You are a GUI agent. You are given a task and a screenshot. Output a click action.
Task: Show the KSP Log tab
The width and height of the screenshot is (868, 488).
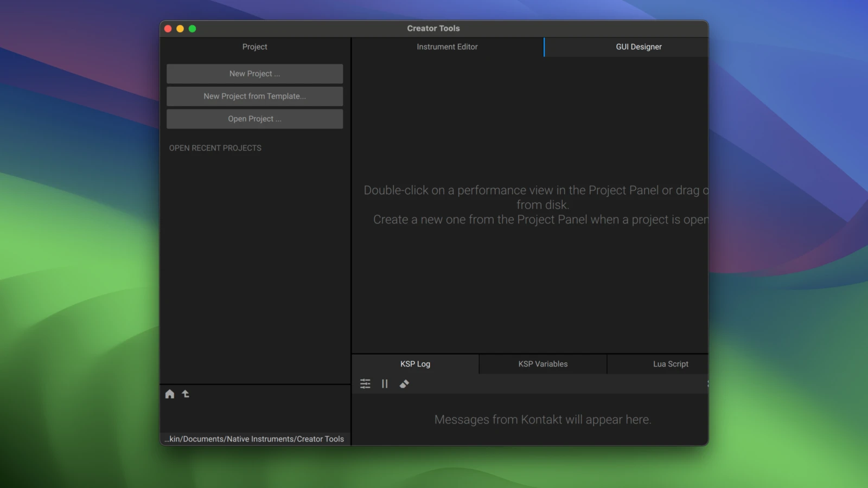[x=415, y=364]
